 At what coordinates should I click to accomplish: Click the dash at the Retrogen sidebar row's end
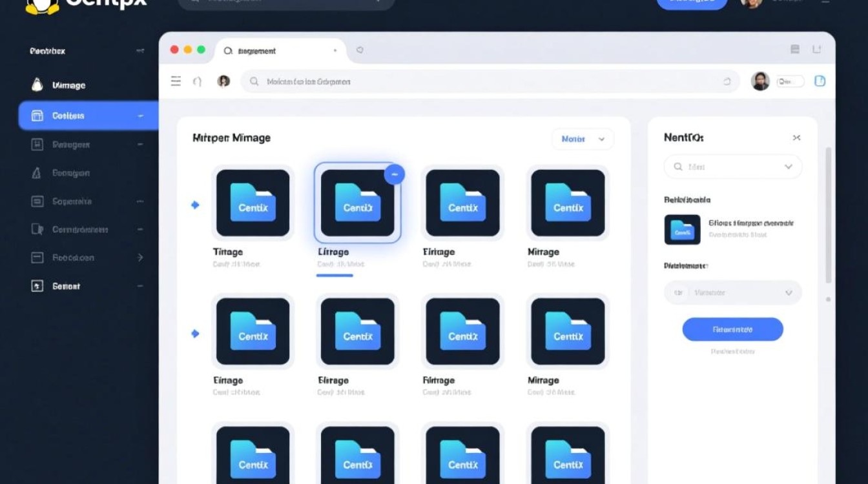140,145
